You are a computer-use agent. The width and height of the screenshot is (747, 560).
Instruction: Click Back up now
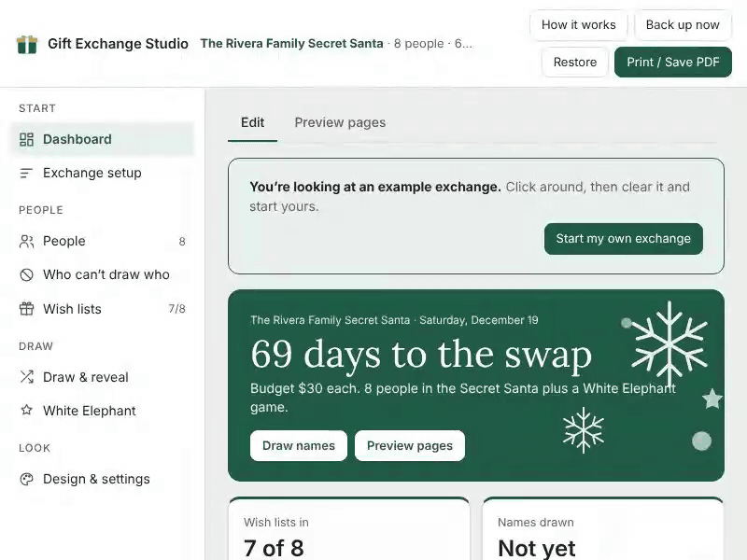[x=683, y=25]
